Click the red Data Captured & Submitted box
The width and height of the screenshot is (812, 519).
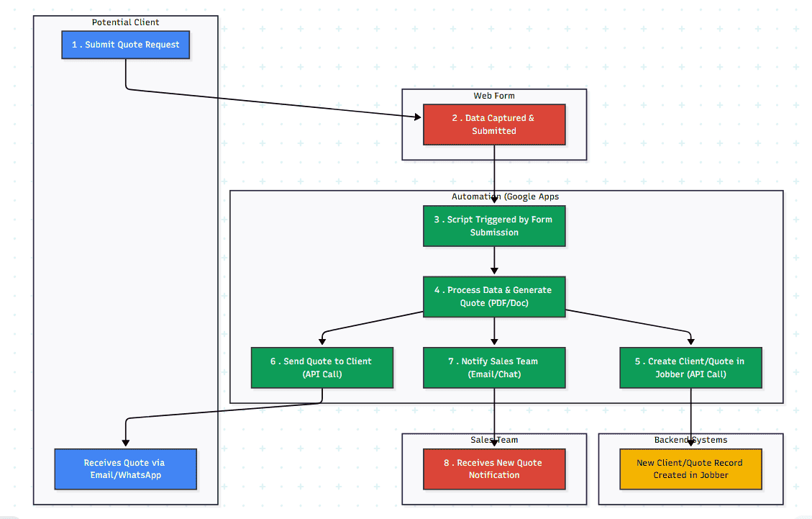pos(493,125)
